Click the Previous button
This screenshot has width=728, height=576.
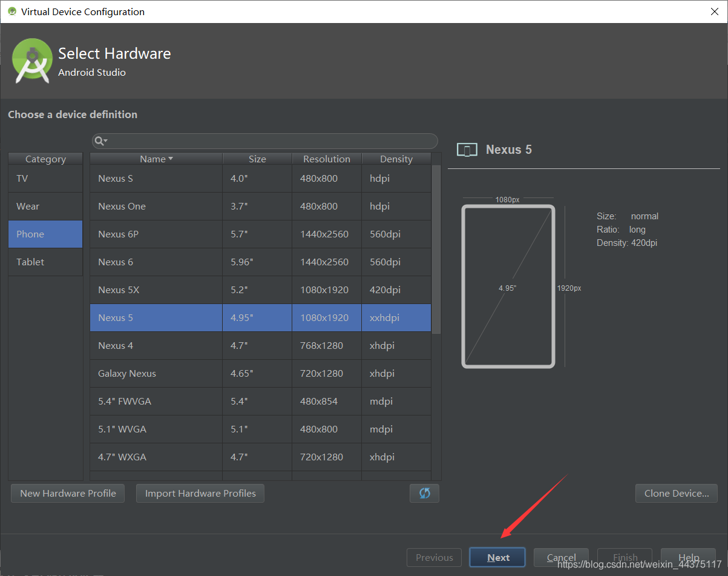tap(434, 557)
